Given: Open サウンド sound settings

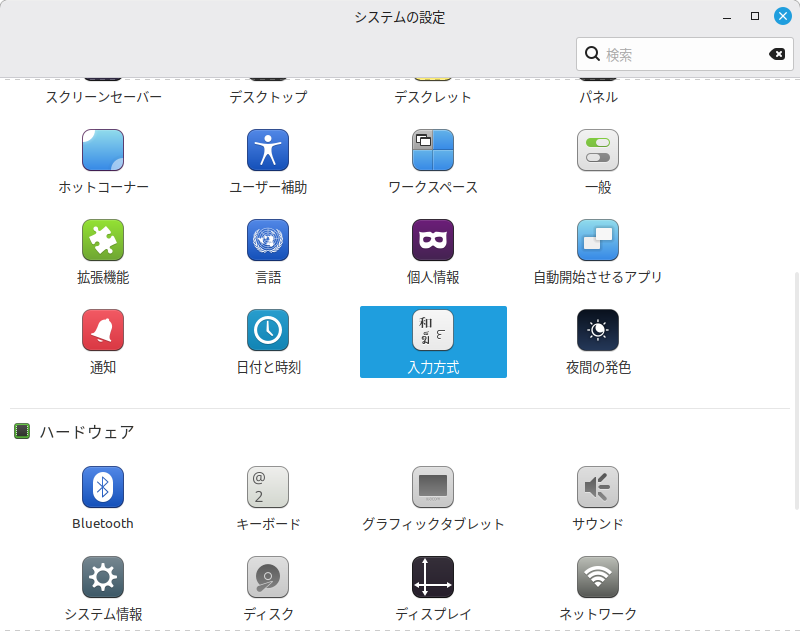Looking at the screenshot, I should pyautogui.click(x=598, y=487).
